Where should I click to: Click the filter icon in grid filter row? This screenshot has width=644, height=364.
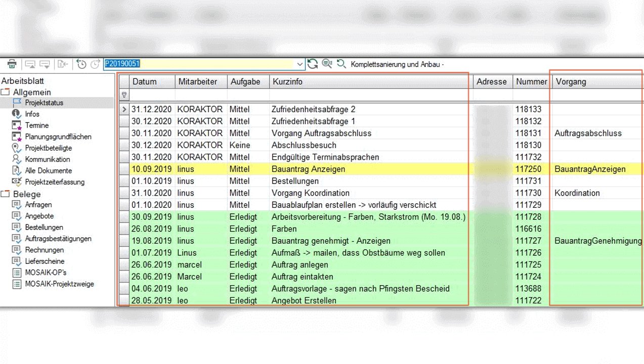(124, 95)
